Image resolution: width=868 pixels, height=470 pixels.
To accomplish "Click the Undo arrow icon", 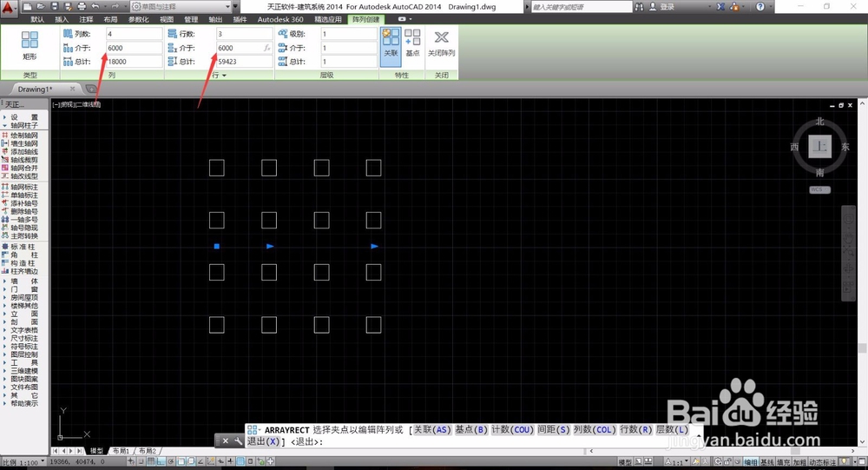I will [95, 7].
